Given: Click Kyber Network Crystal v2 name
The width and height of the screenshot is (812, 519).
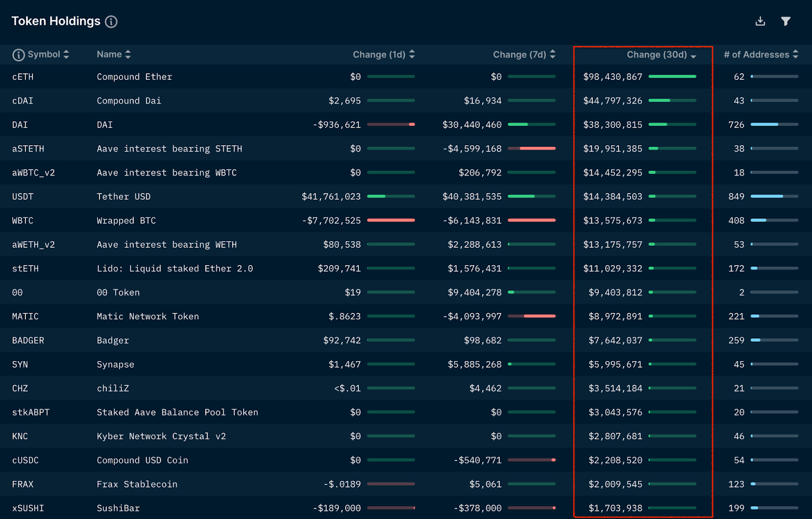Looking at the screenshot, I should point(161,436).
